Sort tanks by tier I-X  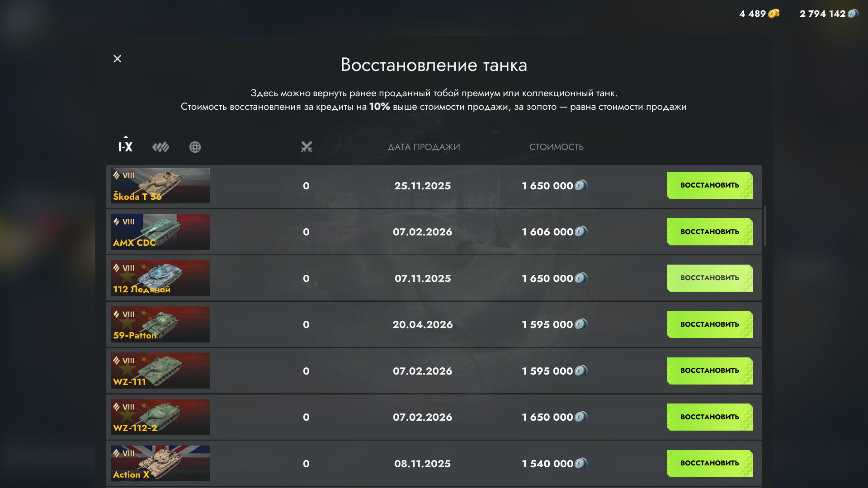125,147
